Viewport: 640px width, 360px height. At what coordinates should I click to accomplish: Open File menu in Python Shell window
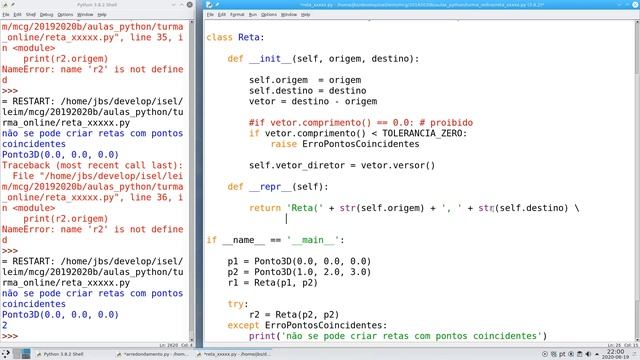(6, 15)
